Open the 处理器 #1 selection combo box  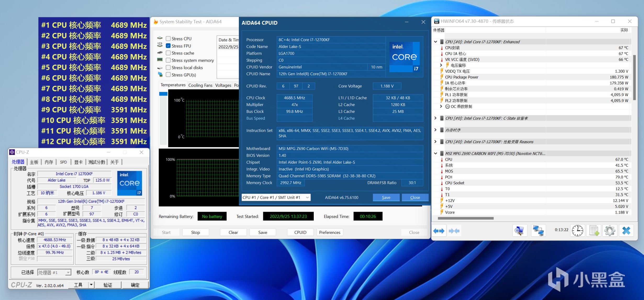[54, 273]
